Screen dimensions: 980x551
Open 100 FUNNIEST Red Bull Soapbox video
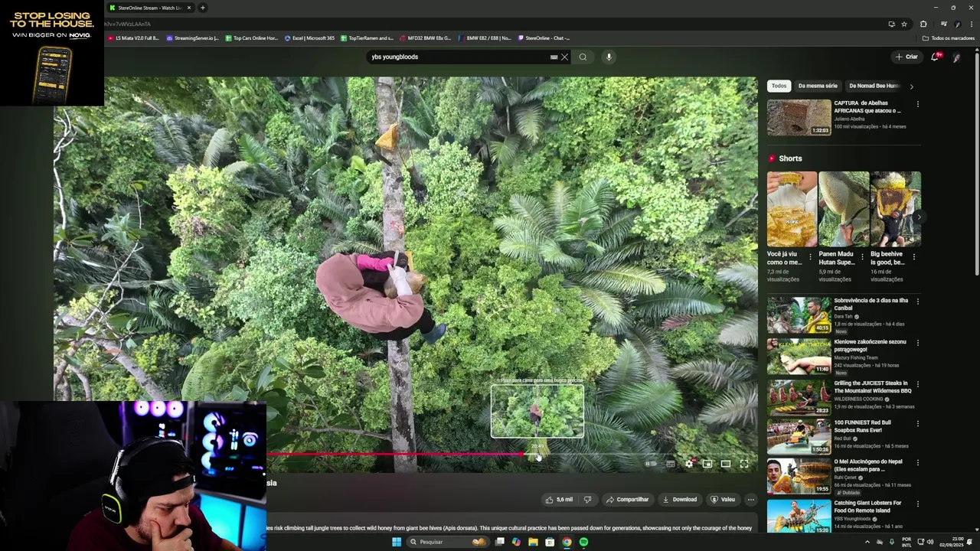[x=799, y=436]
